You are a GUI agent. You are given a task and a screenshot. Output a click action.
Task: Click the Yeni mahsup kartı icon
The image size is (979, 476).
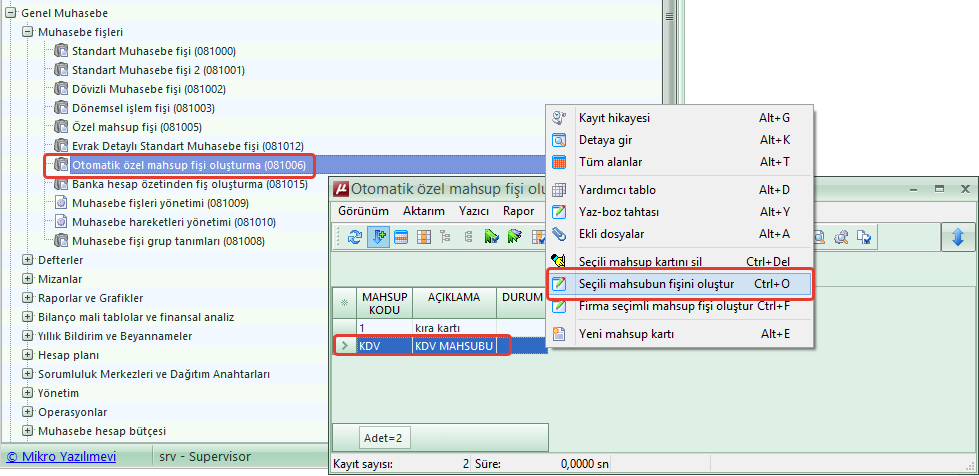560,334
